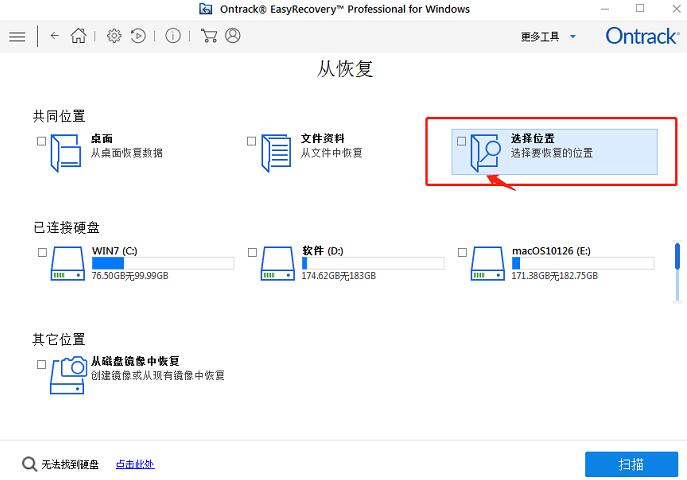The width and height of the screenshot is (687, 480).
Task: Click the 174.62GB无183GB text
Action: [339, 275]
